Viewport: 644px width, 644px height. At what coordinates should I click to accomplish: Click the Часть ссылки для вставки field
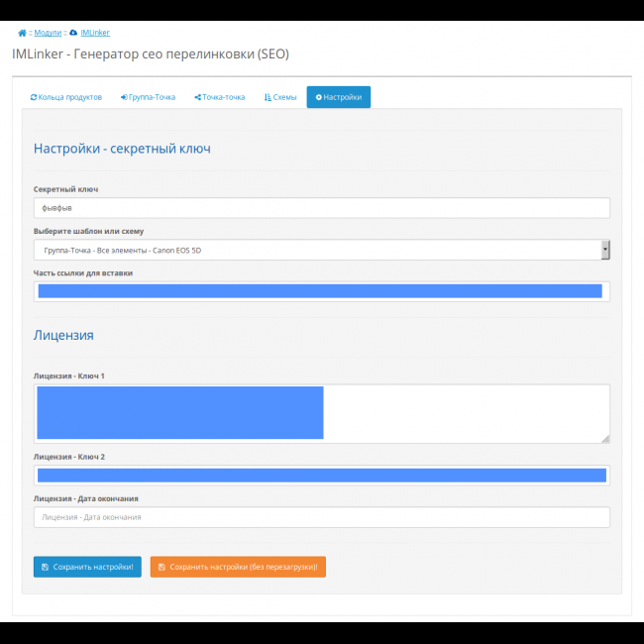point(321,290)
